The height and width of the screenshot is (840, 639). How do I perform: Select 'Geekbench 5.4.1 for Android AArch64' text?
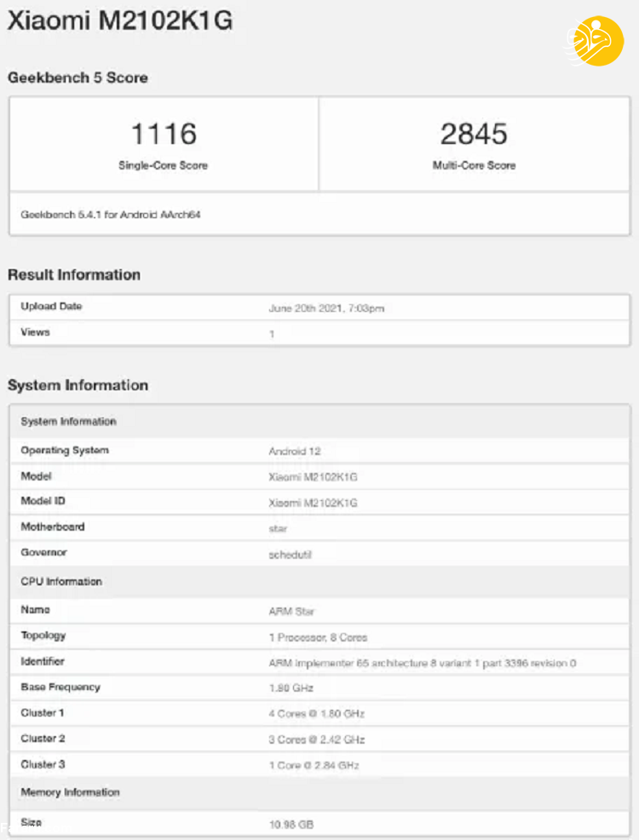pyautogui.click(x=111, y=215)
